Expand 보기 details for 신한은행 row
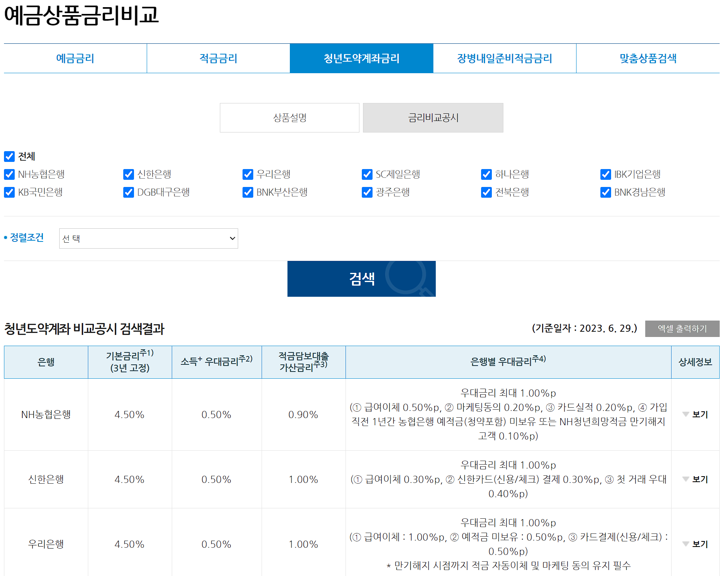 (x=695, y=479)
